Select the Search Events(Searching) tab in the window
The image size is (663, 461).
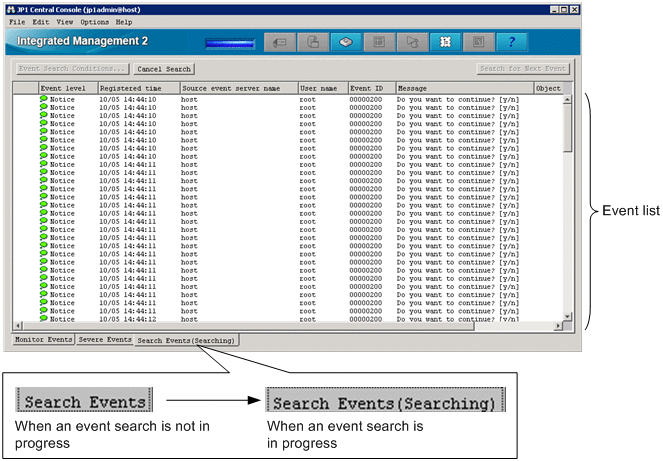point(187,341)
